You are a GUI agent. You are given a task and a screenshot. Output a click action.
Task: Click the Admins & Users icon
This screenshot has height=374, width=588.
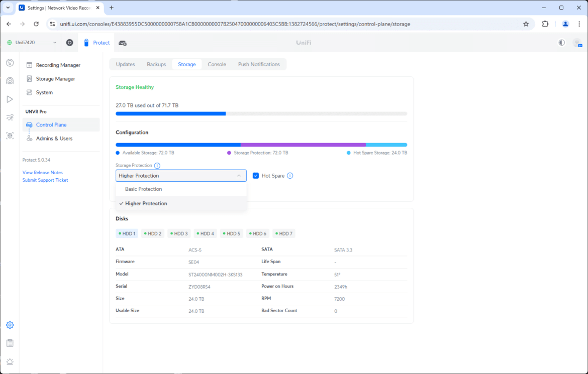coord(29,138)
